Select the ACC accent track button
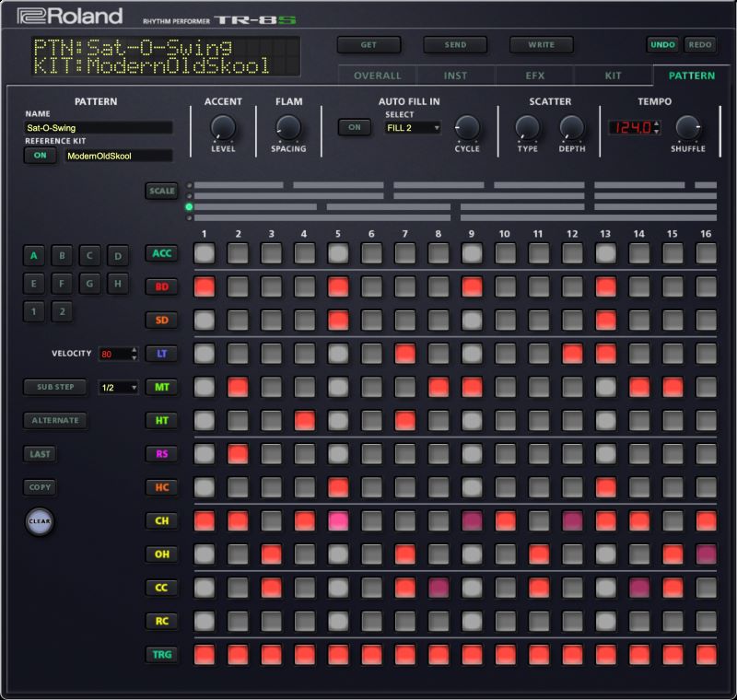Viewport: 737px width, 700px height. coord(162,253)
